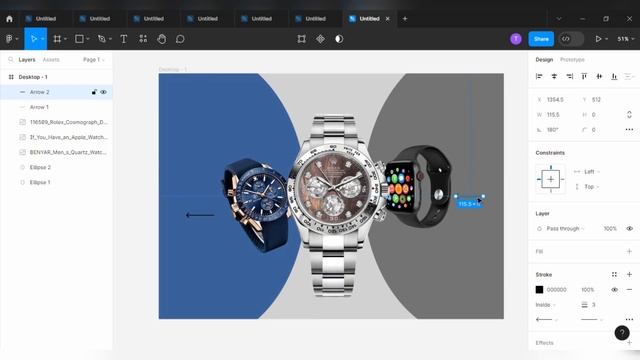Click the layer opacity 100% field
Image resolution: width=640 pixels, height=360 pixels.
610,229
